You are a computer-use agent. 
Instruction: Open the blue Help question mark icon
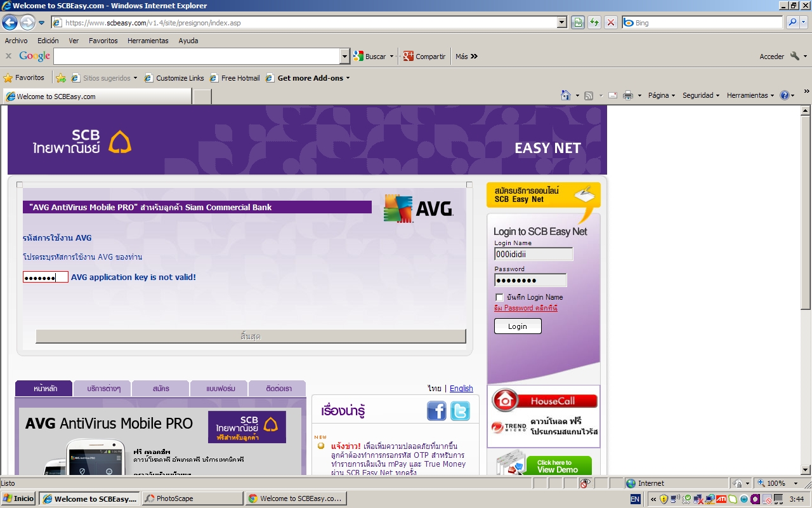pyautogui.click(x=784, y=95)
